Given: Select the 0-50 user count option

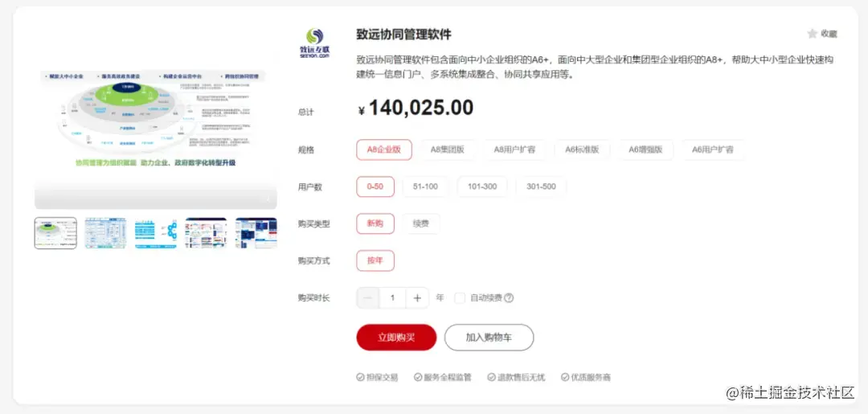Looking at the screenshot, I should point(375,187).
